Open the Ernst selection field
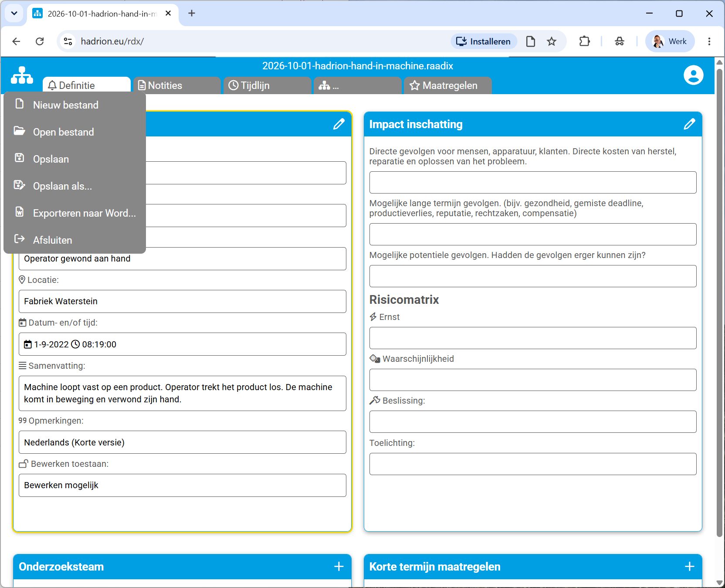The width and height of the screenshot is (725, 588). click(x=533, y=338)
